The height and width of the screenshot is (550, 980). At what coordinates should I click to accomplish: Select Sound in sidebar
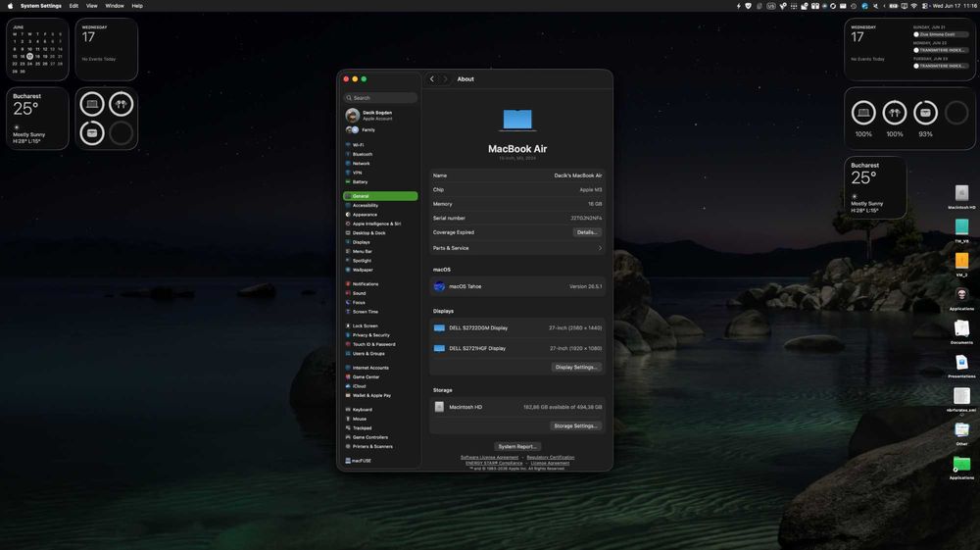(380, 293)
